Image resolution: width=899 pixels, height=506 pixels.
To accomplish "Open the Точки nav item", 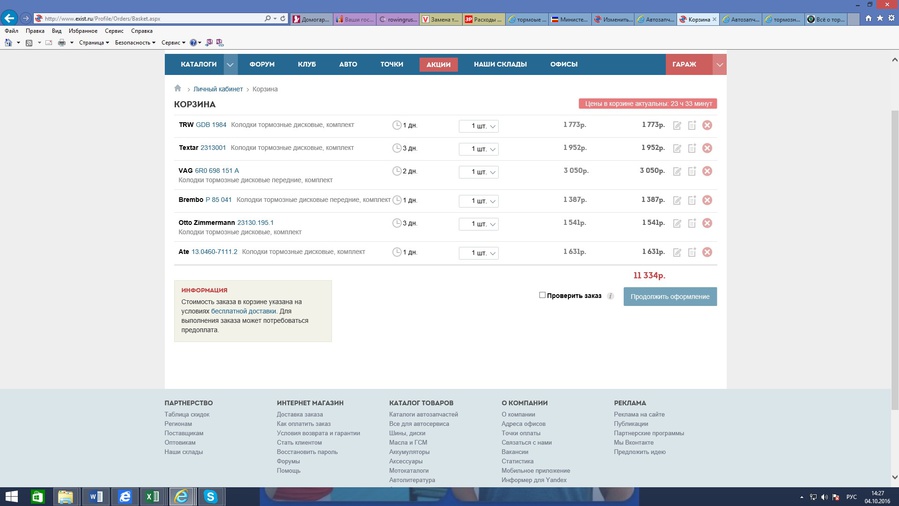I will 392,64.
